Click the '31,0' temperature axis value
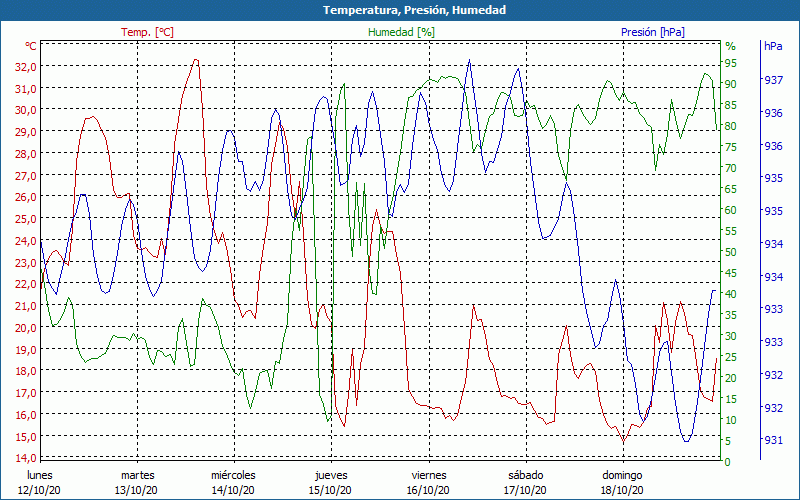 [27, 89]
